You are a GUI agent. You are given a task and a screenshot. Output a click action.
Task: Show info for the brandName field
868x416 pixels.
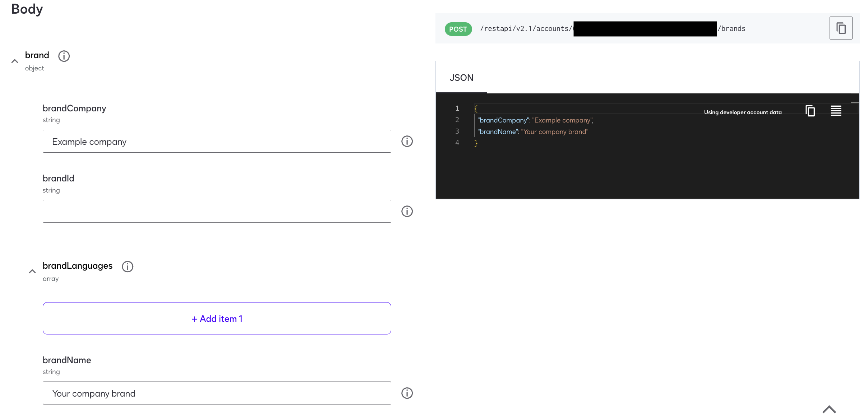pyautogui.click(x=407, y=393)
